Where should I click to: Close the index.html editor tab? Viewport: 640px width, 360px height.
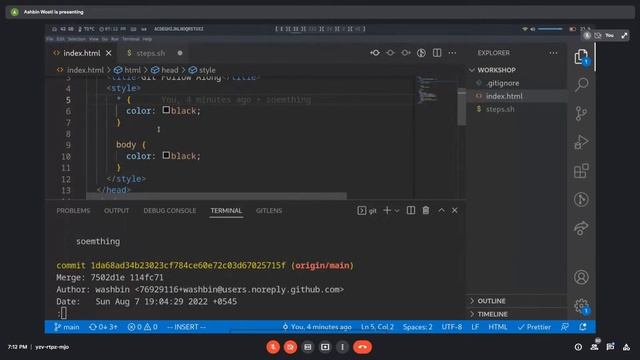pyautogui.click(x=109, y=53)
